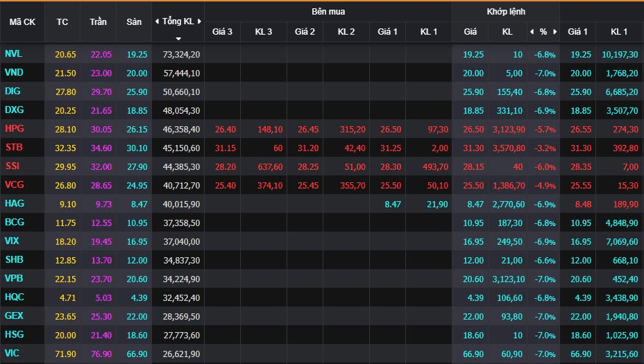Click the TC column header
The height and width of the screenshot is (364, 644).
(62, 21)
